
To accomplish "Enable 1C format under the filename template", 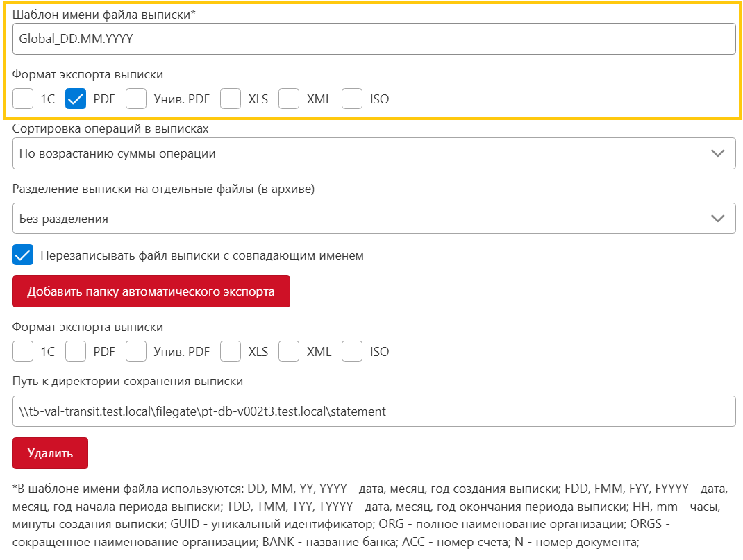I will tap(23, 99).
